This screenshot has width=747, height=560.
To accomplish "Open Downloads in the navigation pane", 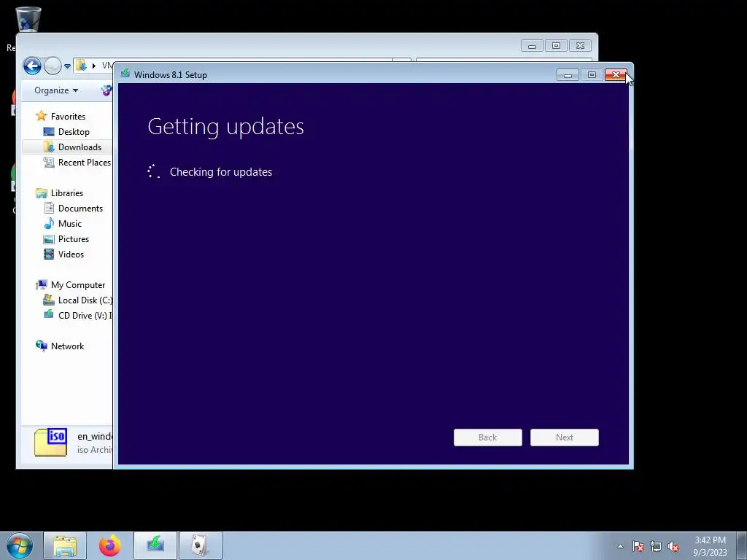I will coord(80,147).
